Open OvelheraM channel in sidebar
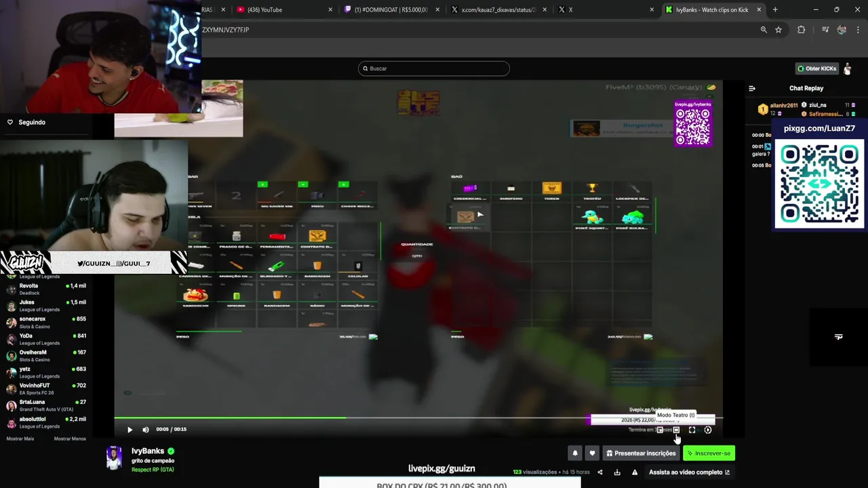The width and height of the screenshot is (868, 488). click(x=46, y=356)
